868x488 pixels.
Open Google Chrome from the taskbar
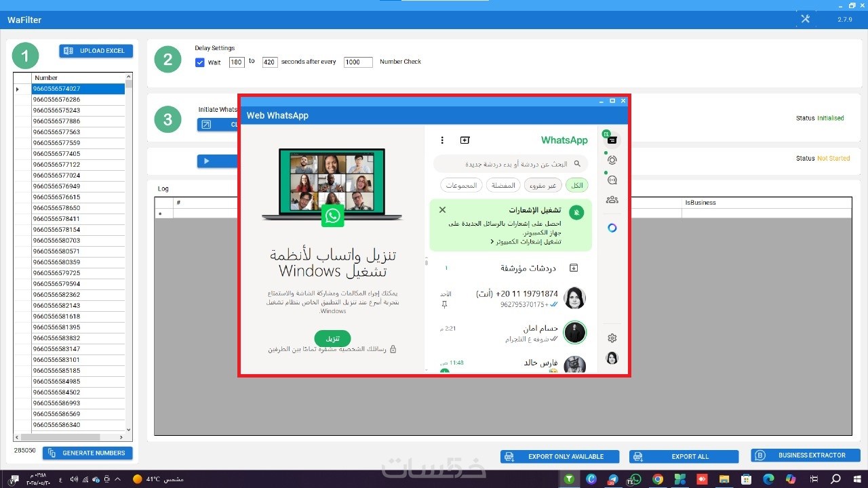(x=657, y=479)
